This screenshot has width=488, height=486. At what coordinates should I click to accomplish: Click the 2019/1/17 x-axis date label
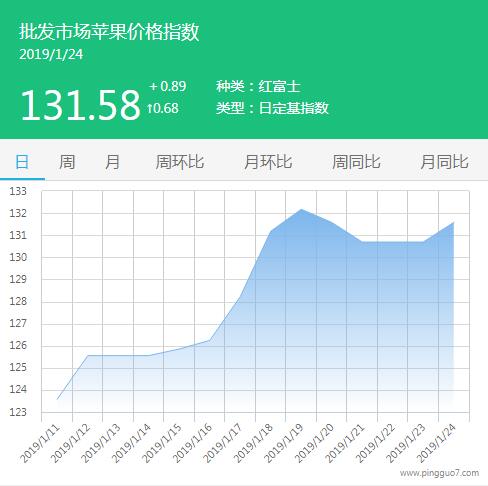(x=222, y=443)
